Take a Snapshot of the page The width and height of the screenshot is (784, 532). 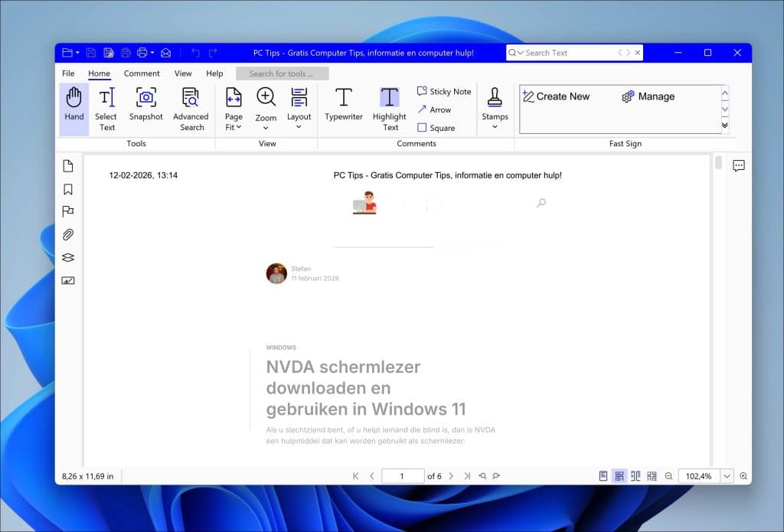(145, 106)
